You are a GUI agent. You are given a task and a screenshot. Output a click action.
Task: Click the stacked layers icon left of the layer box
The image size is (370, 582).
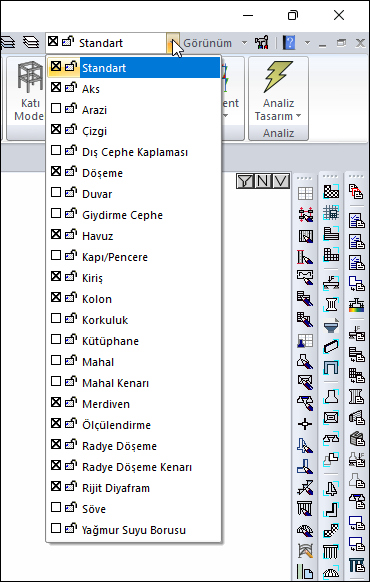pos(31,42)
